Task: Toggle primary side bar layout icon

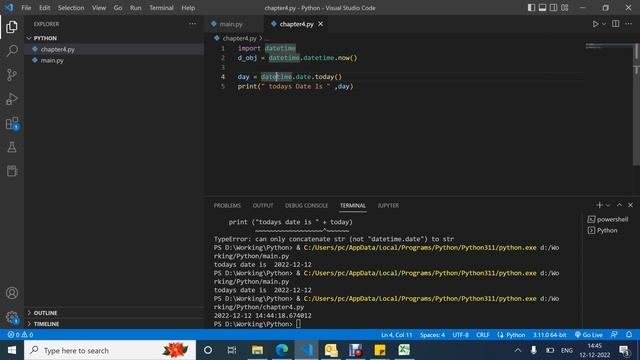Action: point(531,8)
